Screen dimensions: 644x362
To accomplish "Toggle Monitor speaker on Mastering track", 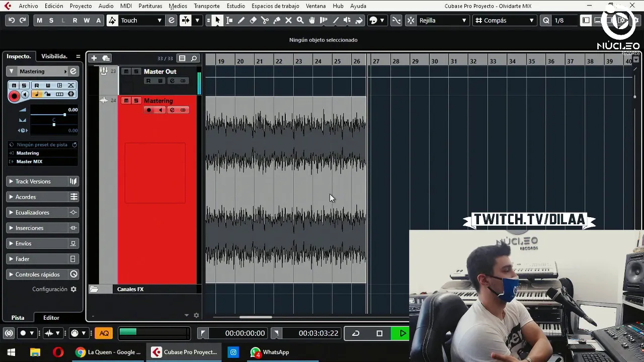I will tap(160, 110).
